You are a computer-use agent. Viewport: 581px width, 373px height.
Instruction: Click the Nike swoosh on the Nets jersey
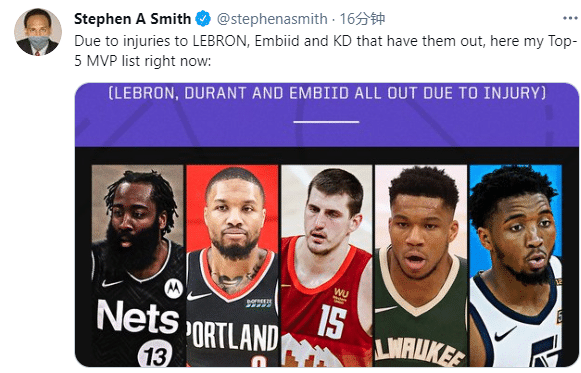pyautogui.click(x=112, y=284)
